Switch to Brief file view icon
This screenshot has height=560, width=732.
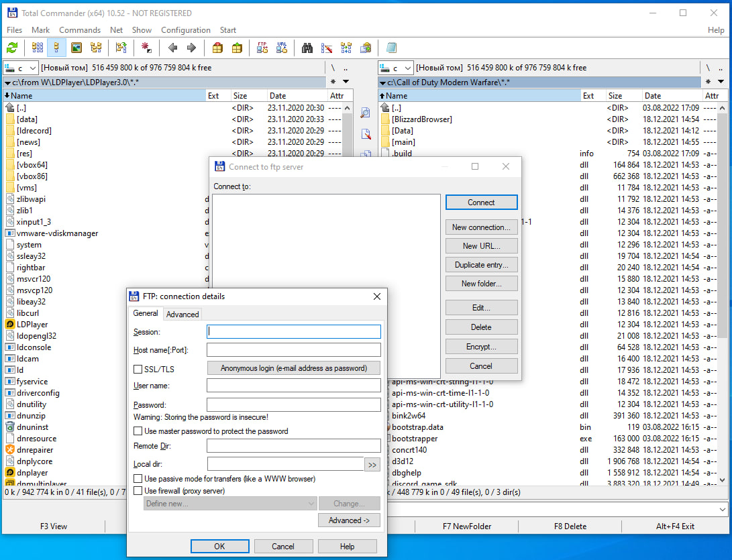point(38,48)
